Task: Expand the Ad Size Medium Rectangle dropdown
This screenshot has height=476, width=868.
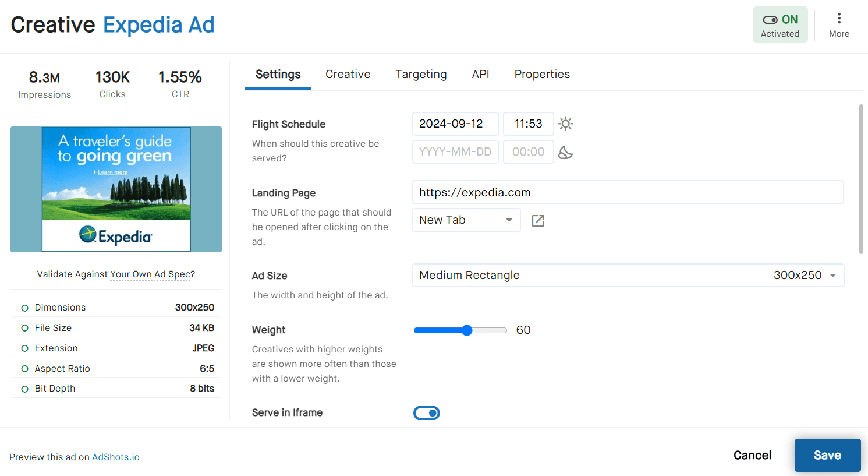Action: point(628,276)
